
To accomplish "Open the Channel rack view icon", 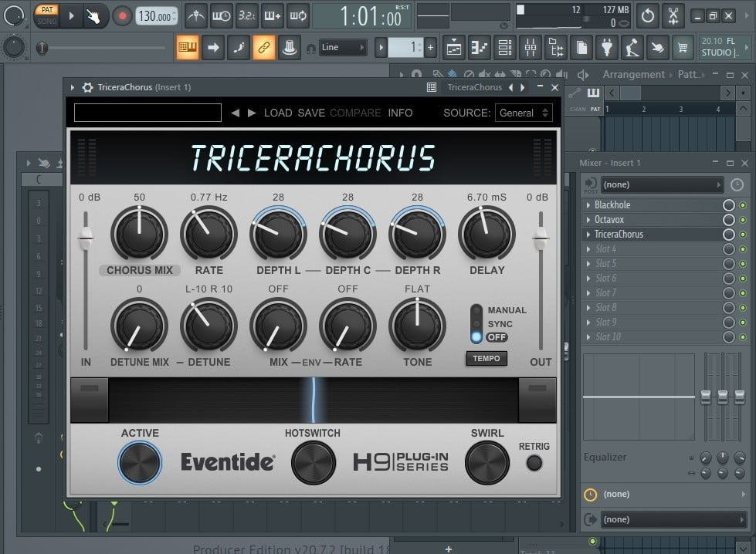I will click(x=505, y=47).
